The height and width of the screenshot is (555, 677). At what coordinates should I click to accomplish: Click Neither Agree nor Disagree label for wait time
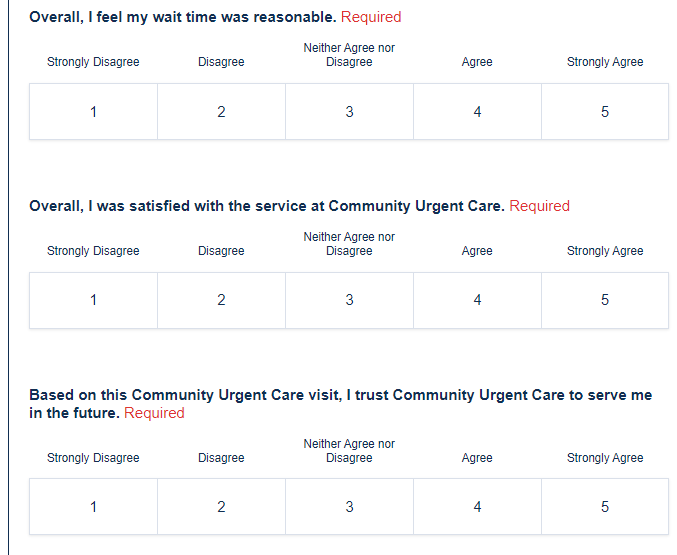[x=349, y=55]
